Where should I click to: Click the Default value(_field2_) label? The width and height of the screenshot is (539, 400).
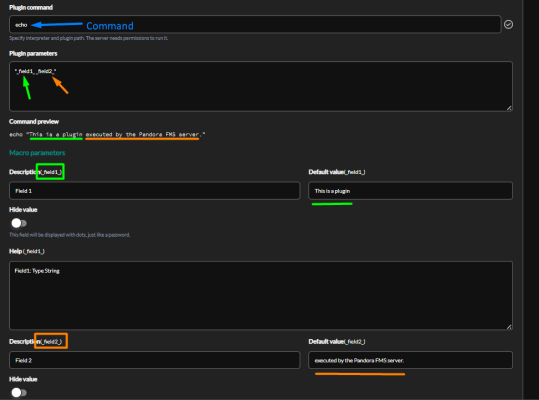337,342
